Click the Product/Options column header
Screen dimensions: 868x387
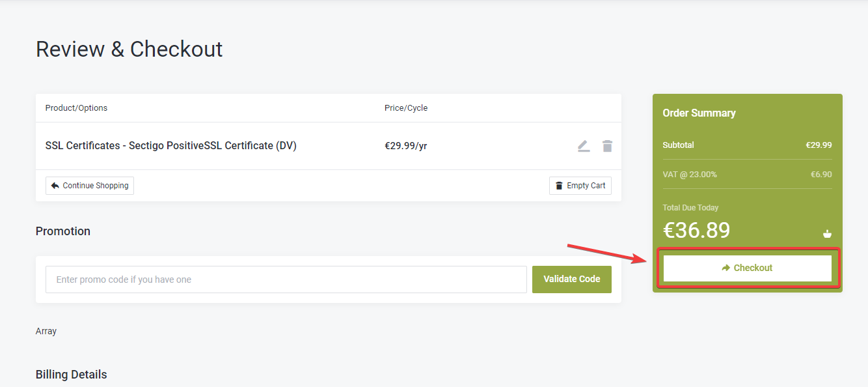[76, 108]
